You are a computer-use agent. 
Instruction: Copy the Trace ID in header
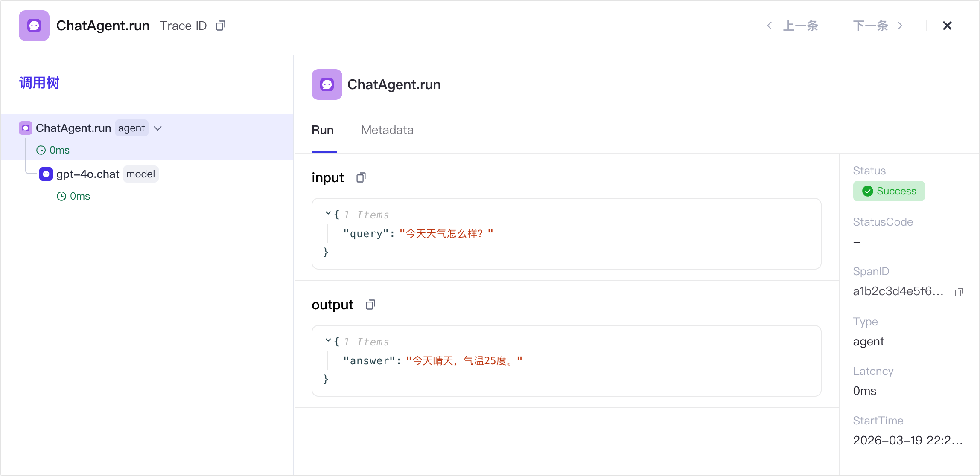(221, 26)
